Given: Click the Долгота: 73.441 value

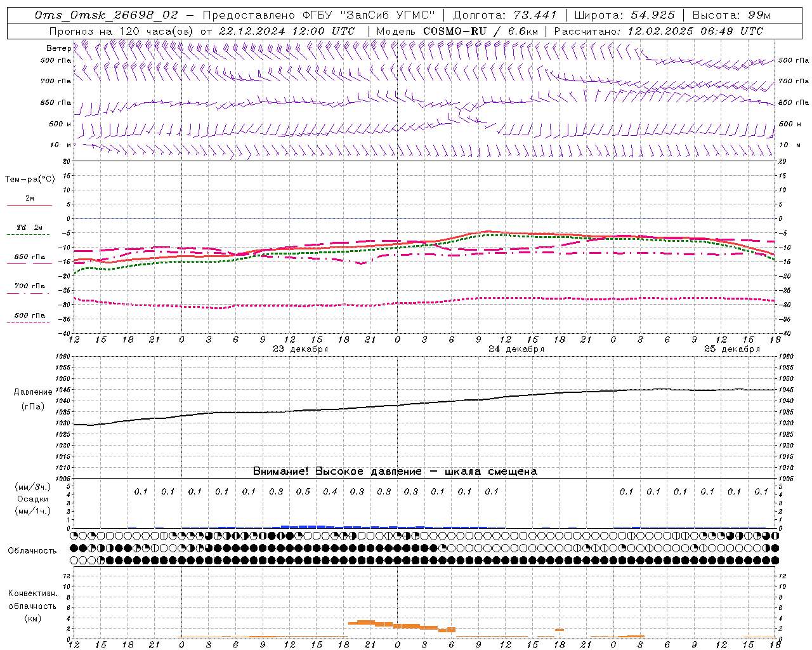Looking at the screenshot, I should click(x=505, y=15).
